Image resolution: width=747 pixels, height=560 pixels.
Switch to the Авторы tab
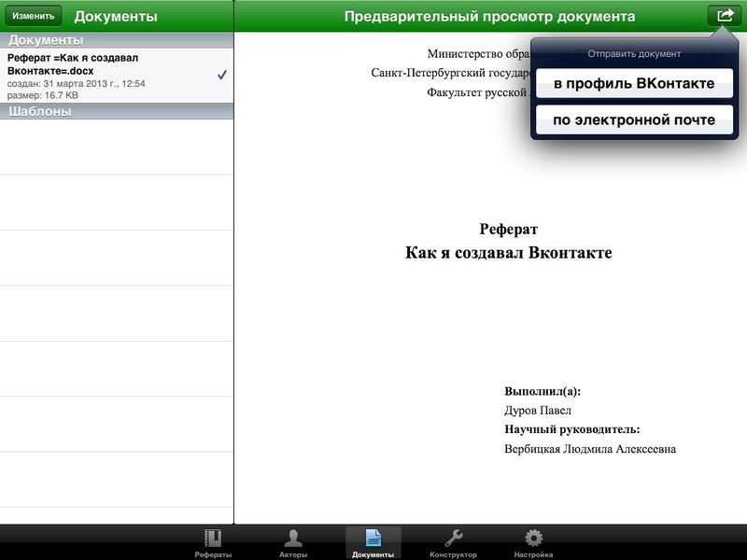(293, 543)
